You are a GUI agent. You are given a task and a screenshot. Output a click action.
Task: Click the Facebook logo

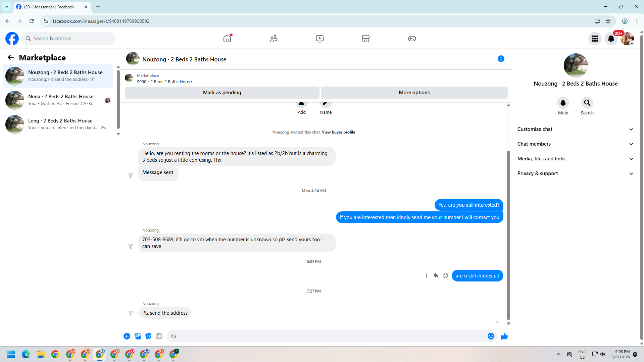(12, 39)
